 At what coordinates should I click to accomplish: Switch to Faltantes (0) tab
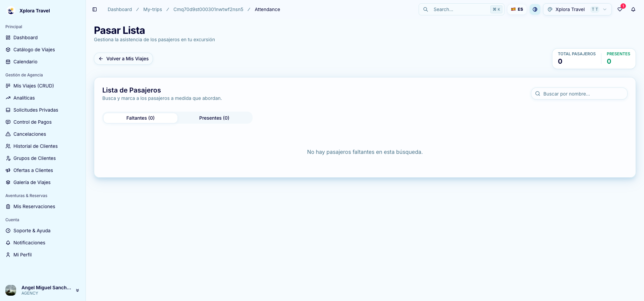[x=141, y=118]
